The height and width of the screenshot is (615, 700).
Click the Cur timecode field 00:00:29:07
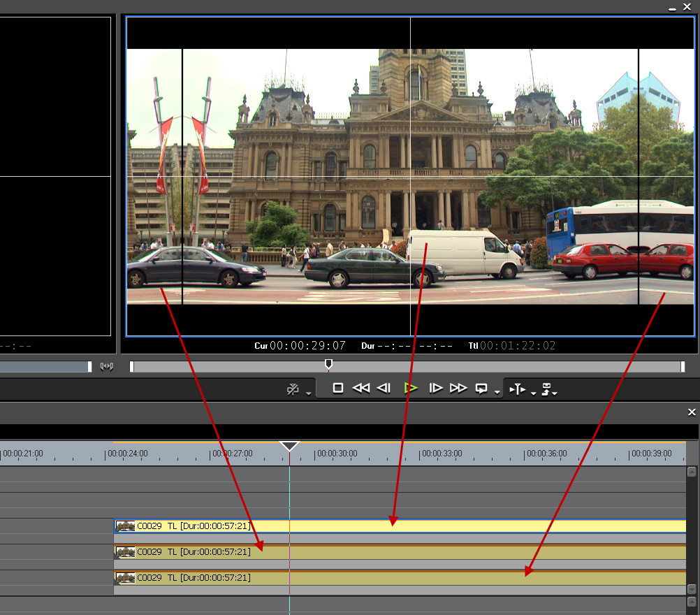tap(309, 346)
